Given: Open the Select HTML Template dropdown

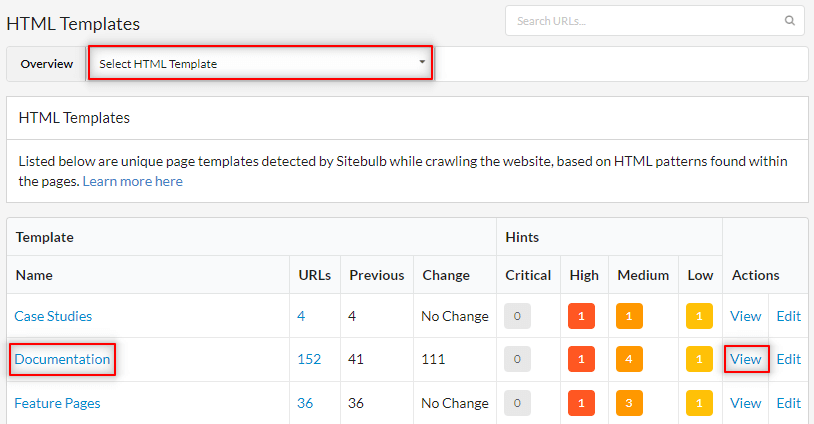Looking at the screenshot, I should click(260, 63).
